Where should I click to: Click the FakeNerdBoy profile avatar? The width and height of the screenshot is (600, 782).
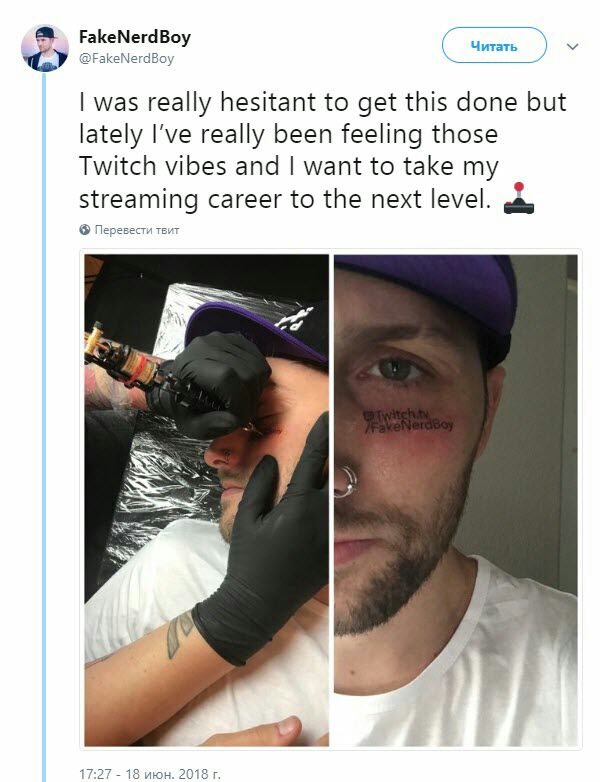(45, 48)
